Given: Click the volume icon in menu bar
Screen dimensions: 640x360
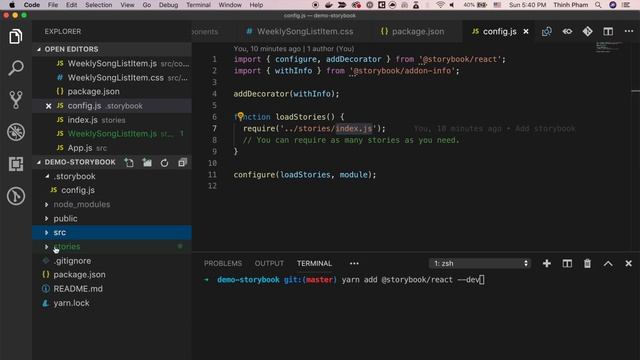Looking at the screenshot, I should click(452, 5).
